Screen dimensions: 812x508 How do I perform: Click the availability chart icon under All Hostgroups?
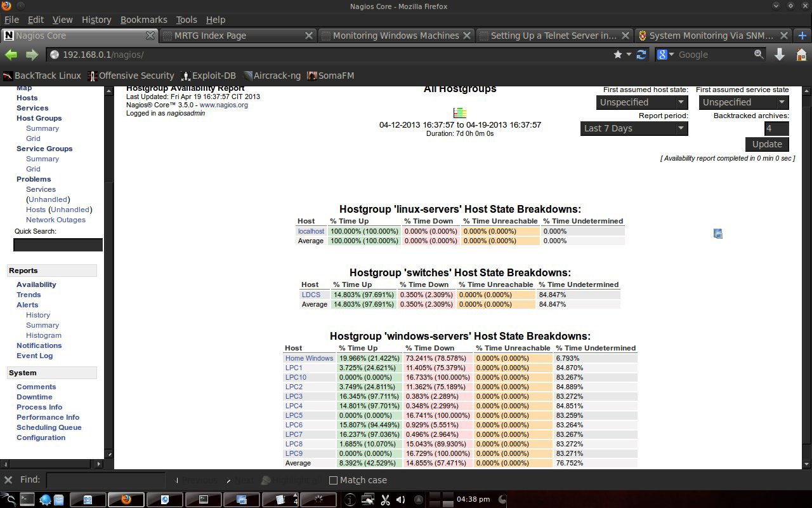point(460,113)
